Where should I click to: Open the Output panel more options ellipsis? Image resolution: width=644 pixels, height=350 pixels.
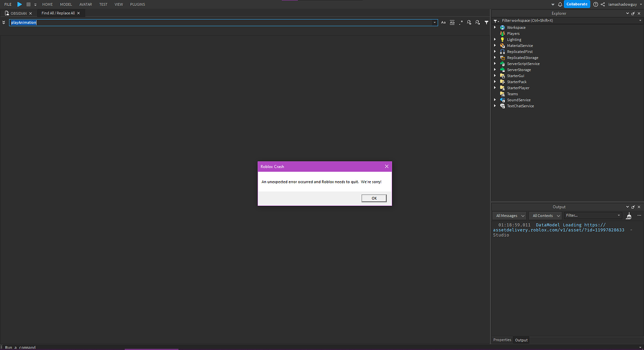[639, 216]
